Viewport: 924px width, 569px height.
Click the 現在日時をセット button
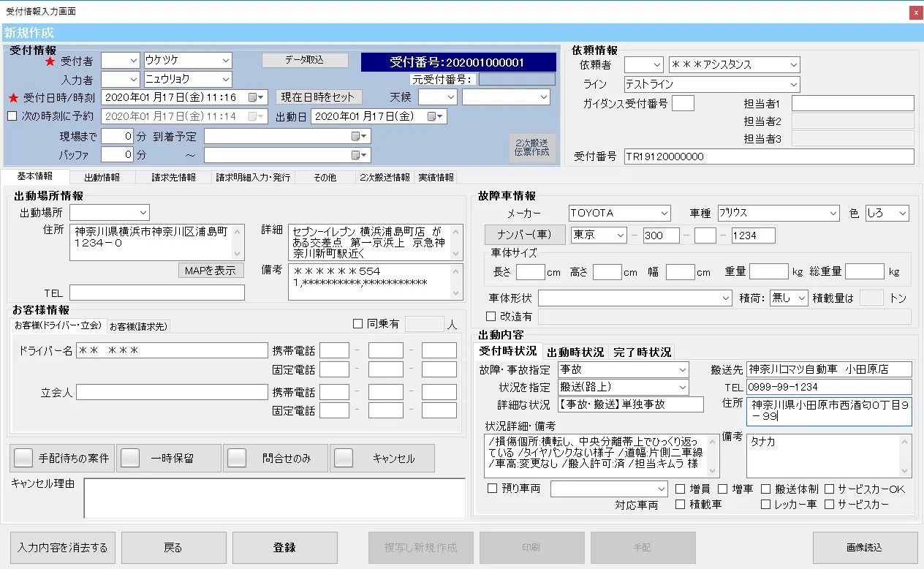click(317, 97)
